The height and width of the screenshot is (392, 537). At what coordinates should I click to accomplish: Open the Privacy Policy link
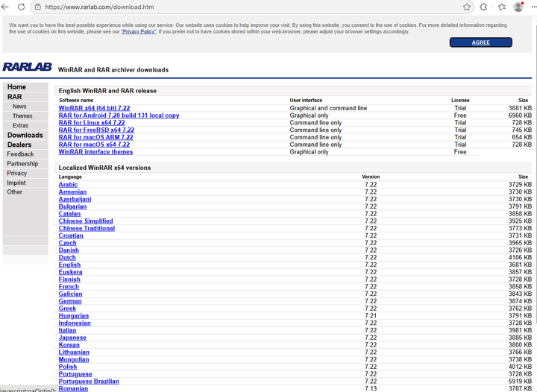tap(139, 31)
